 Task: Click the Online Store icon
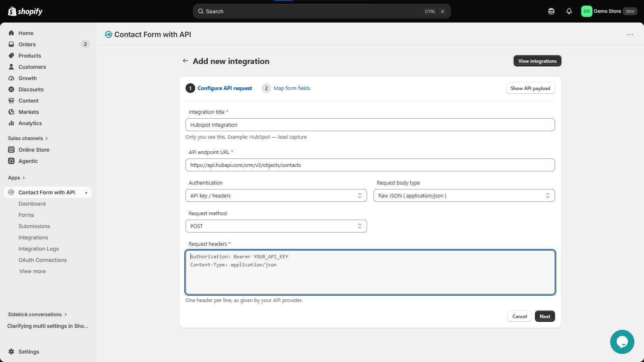tap(11, 150)
